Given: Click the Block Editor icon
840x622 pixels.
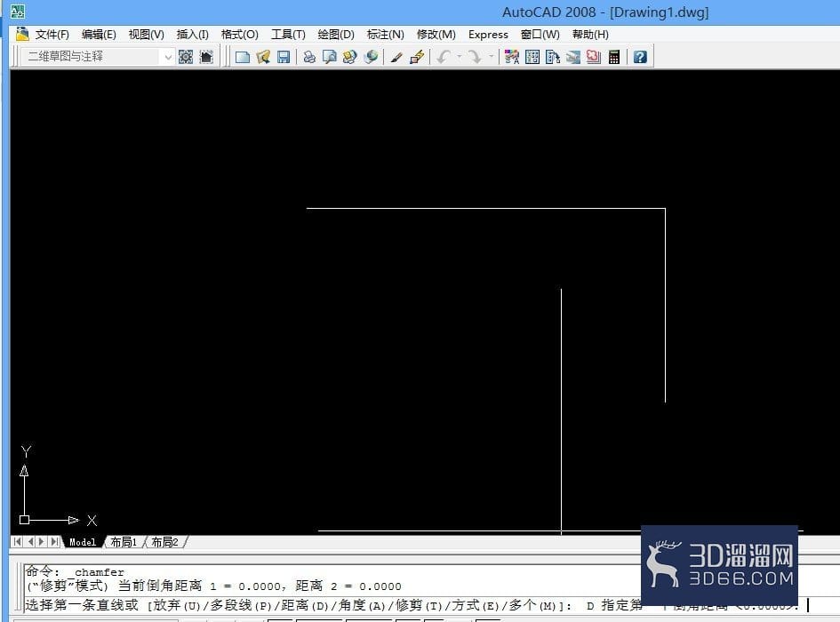Looking at the screenshot, I should pyautogui.click(x=417, y=57).
